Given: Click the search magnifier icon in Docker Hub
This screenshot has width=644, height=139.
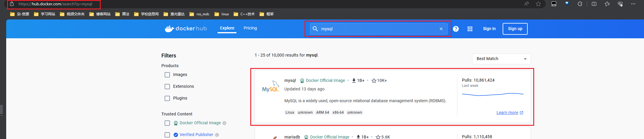Looking at the screenshot, I should [315, 29].
